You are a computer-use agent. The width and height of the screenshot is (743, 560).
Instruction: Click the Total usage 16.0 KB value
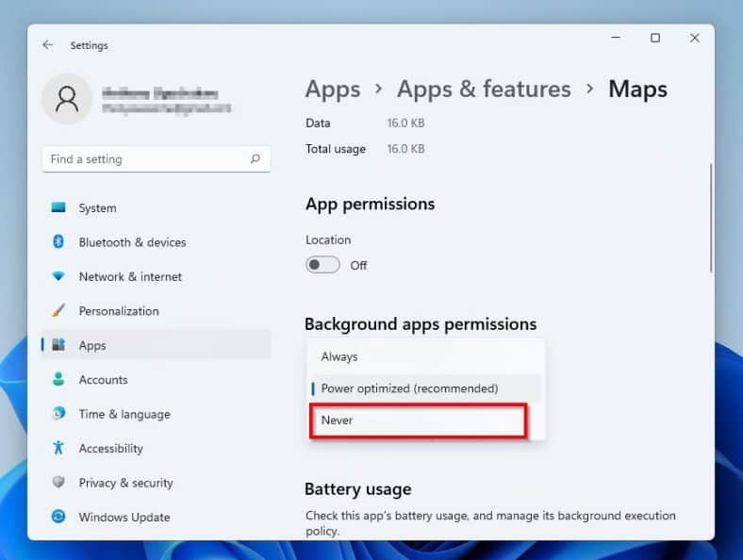405,149
